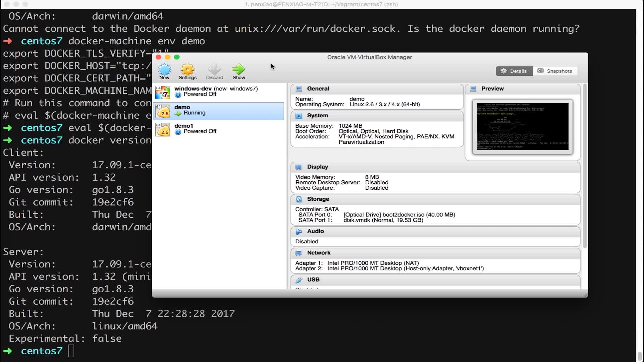This screenshot has height=362, width=644.
Task: Open the Audio section header link
Action: (315, 231)
